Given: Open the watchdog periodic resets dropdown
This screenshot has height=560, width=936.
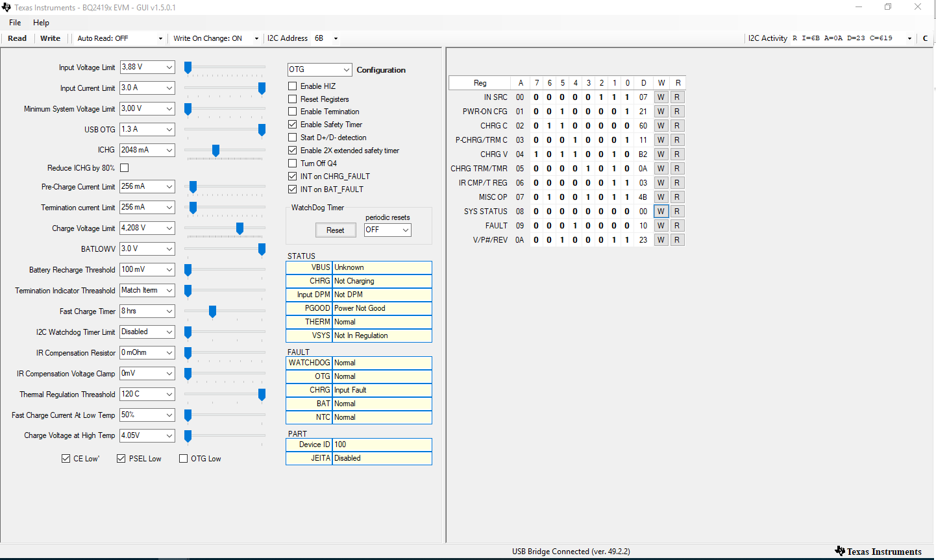Looking at the screenshot, I should 388,230.
